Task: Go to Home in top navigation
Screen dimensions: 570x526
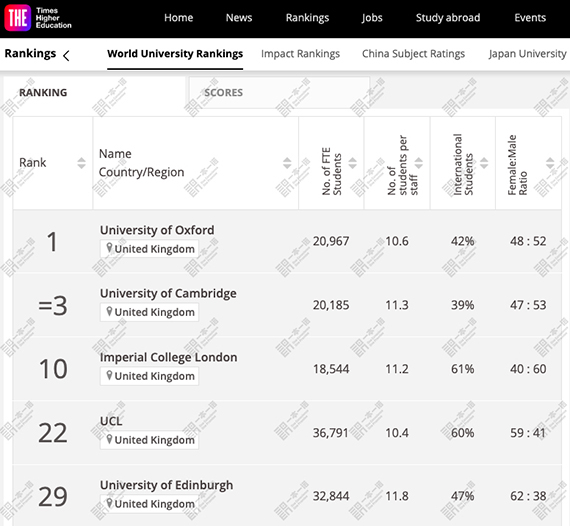Action: tap(178, 17)
